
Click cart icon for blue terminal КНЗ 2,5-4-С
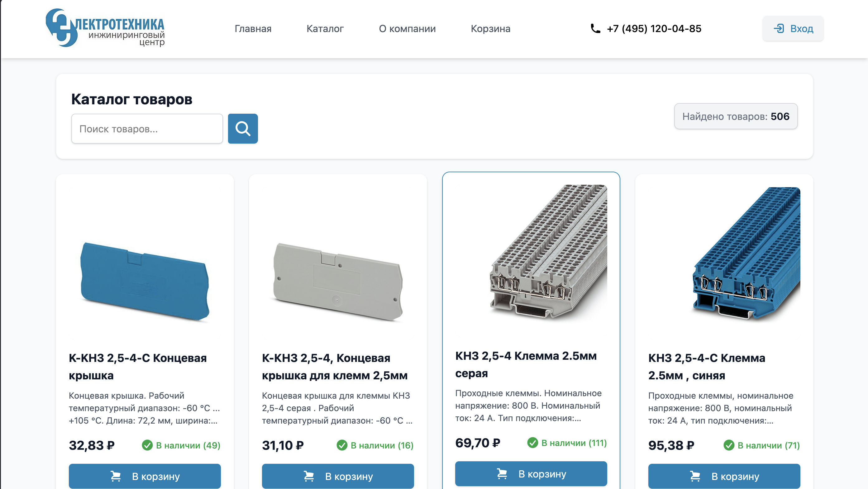tap(695, 476)
